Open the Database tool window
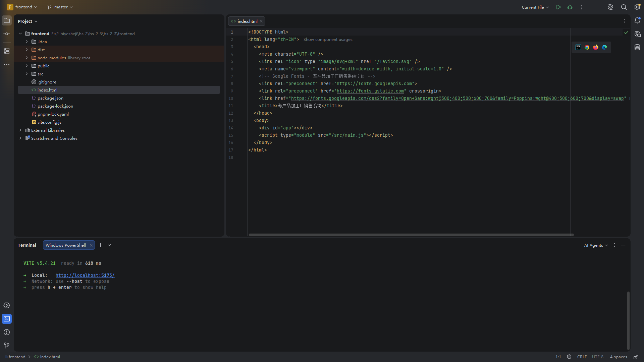Image resolution: width=644 pixels, height=362 pixels. click(x=637, y=48)
